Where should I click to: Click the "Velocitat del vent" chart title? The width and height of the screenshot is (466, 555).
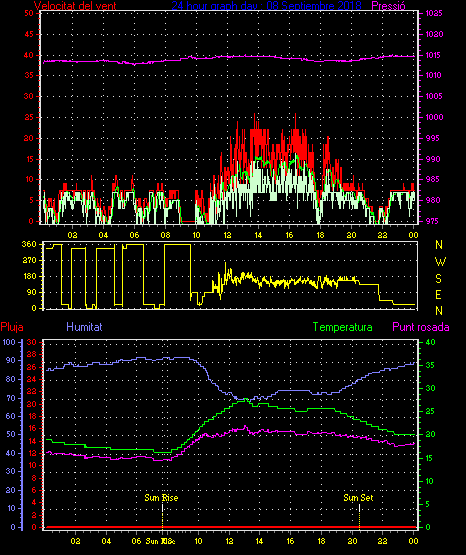(75, 6)
